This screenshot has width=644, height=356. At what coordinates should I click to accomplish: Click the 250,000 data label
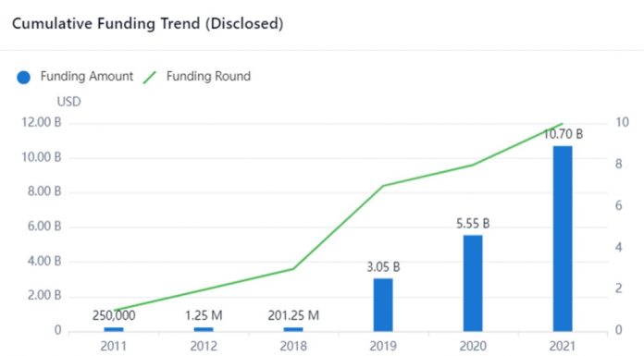pos(114,315)
